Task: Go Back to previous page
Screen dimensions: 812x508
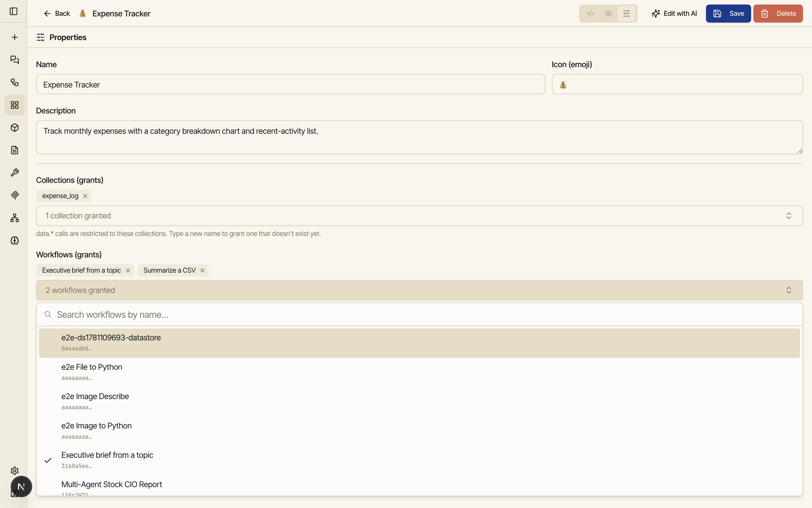Action: click(57, 14)
